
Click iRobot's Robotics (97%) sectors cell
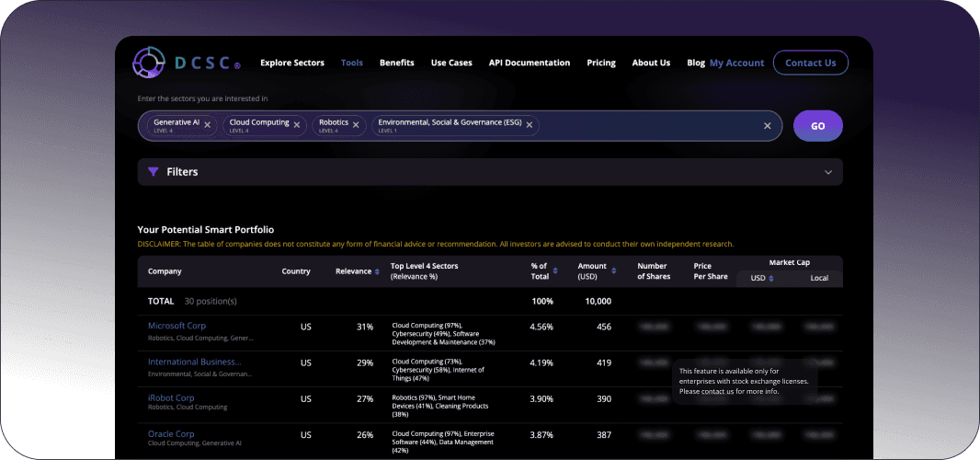click(x=442, y=406)
